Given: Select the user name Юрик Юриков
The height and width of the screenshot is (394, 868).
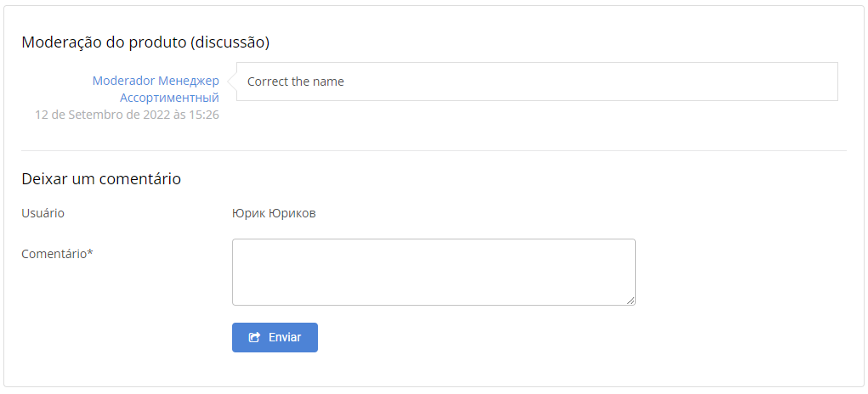Looking at the screenshot, I should [274, 213].
